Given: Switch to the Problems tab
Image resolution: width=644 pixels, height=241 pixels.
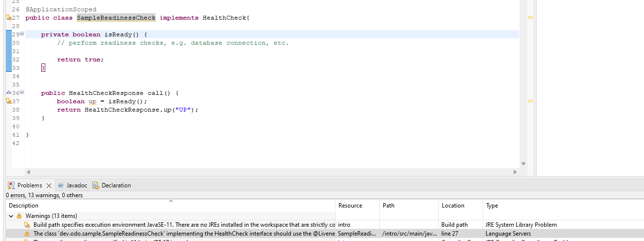Looking at the screenshot, I should [x=30, y=185].
